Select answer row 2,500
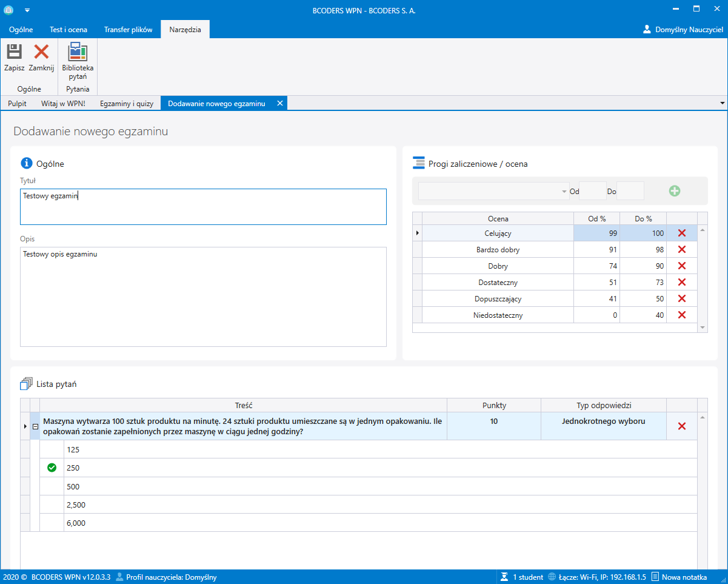This screenshot has height=584, width=728. (381, 505)
